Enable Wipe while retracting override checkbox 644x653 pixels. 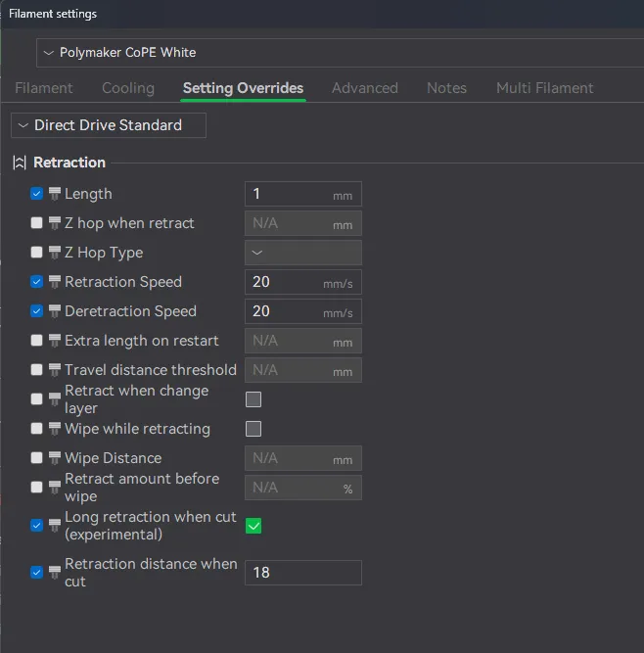pos(36,429)
